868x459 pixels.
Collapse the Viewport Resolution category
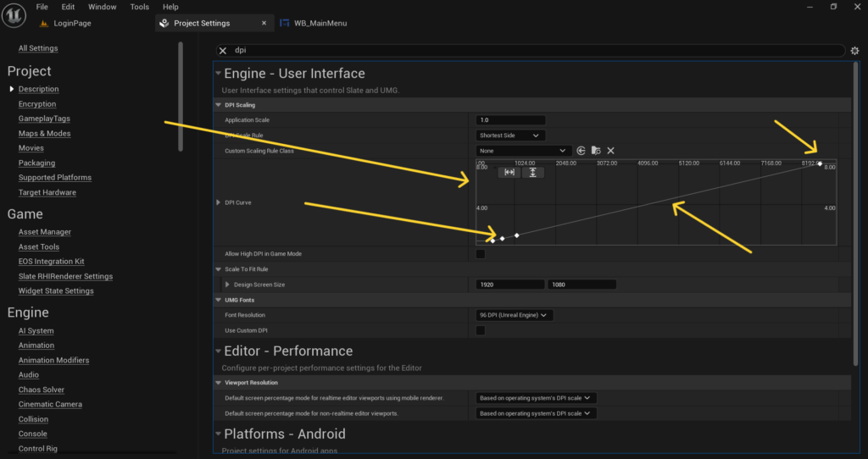[x=218, y=383]
